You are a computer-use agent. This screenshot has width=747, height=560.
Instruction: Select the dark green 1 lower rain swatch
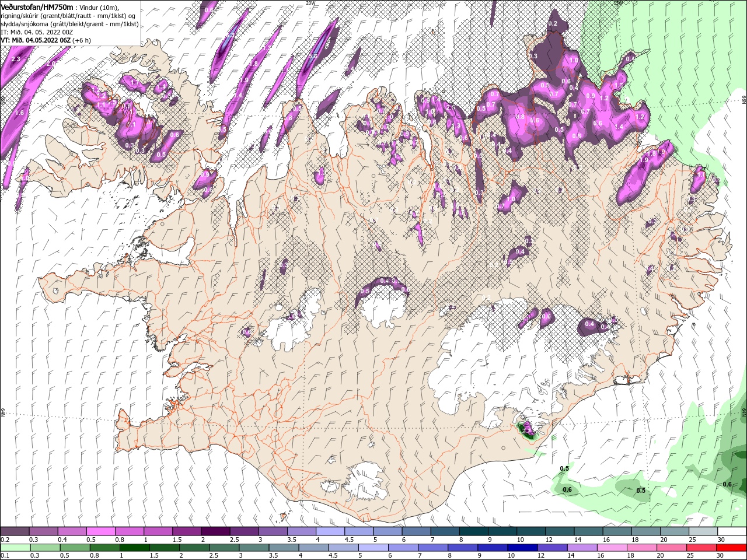coord(134,548)
